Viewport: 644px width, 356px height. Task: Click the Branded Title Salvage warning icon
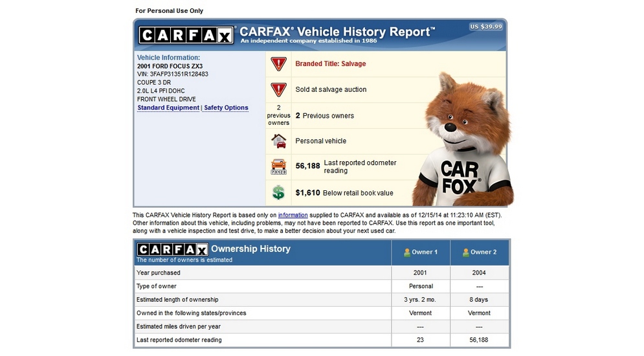278,64
